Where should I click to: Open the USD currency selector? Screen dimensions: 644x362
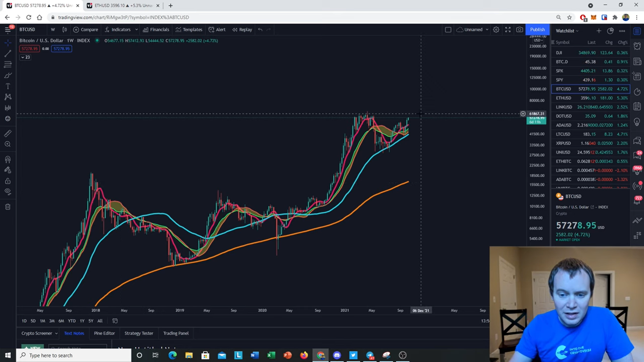(x=538, y=40)
